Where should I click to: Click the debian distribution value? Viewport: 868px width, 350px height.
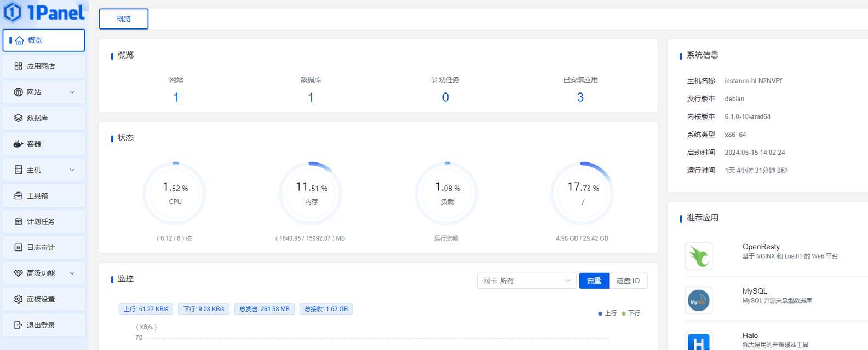click(x=734, y=99)
